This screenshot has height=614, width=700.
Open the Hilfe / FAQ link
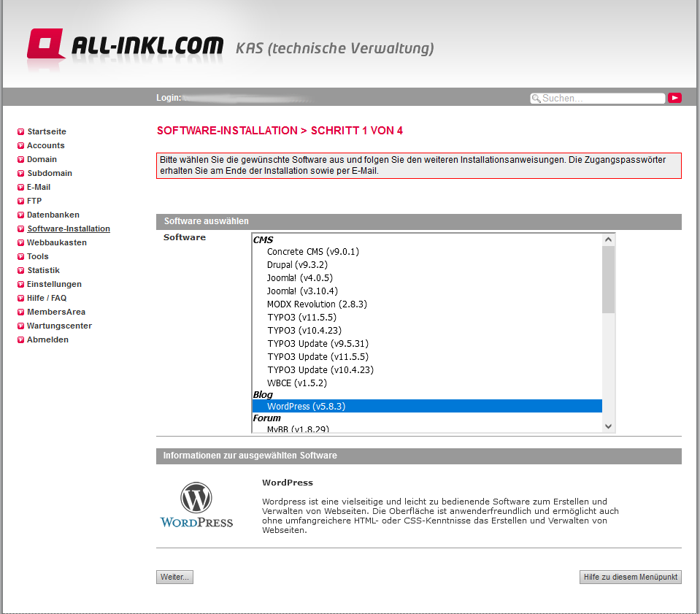tap(47, 297)
